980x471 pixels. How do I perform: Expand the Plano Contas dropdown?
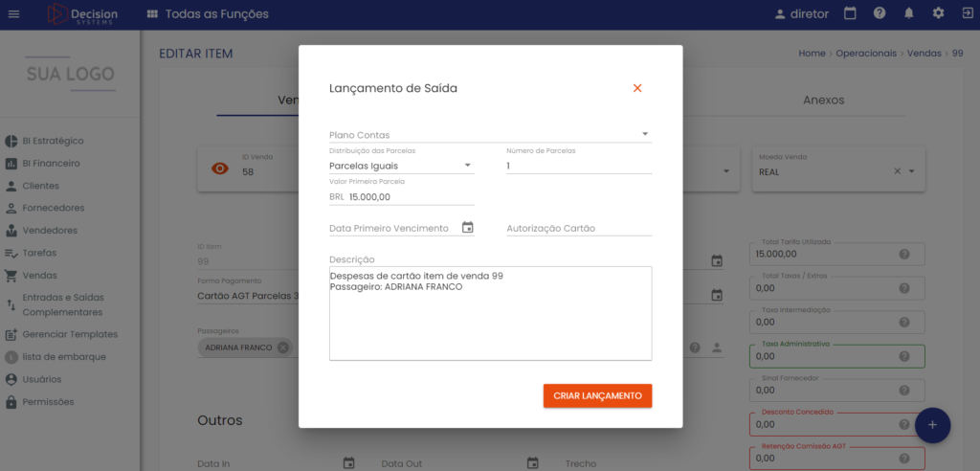click(491, 134)
